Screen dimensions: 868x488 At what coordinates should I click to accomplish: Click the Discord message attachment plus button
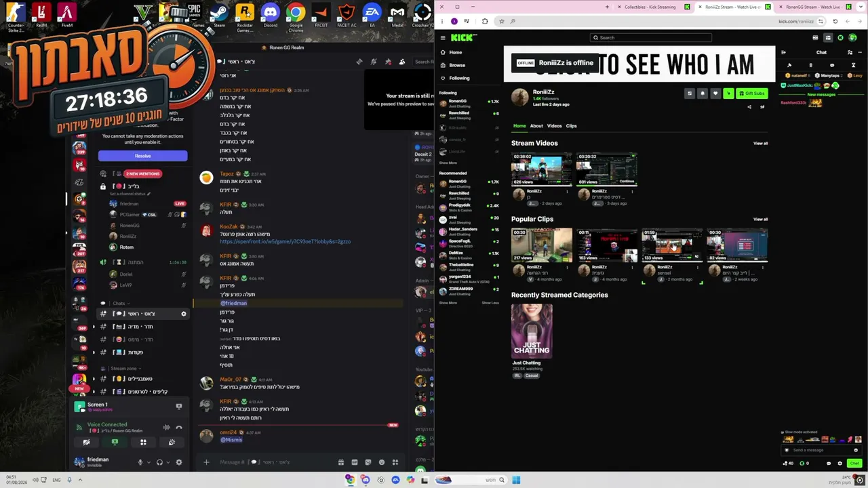tap(206, 462)
